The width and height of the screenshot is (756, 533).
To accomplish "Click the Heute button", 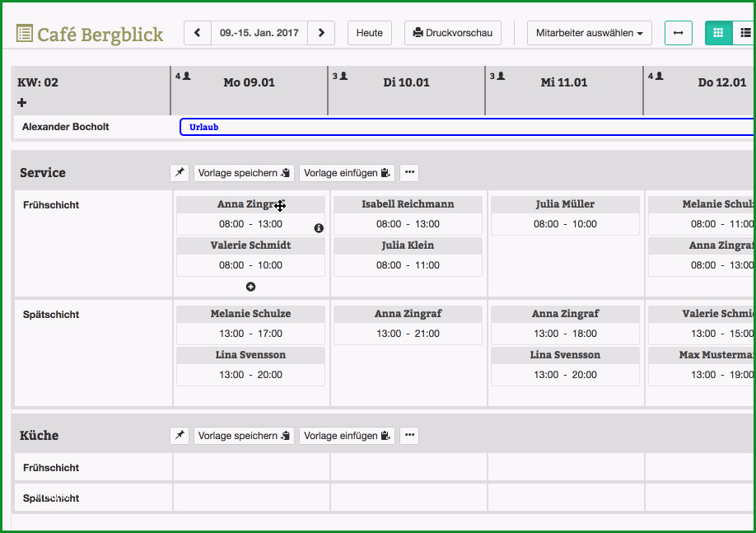I will point(369,33).
